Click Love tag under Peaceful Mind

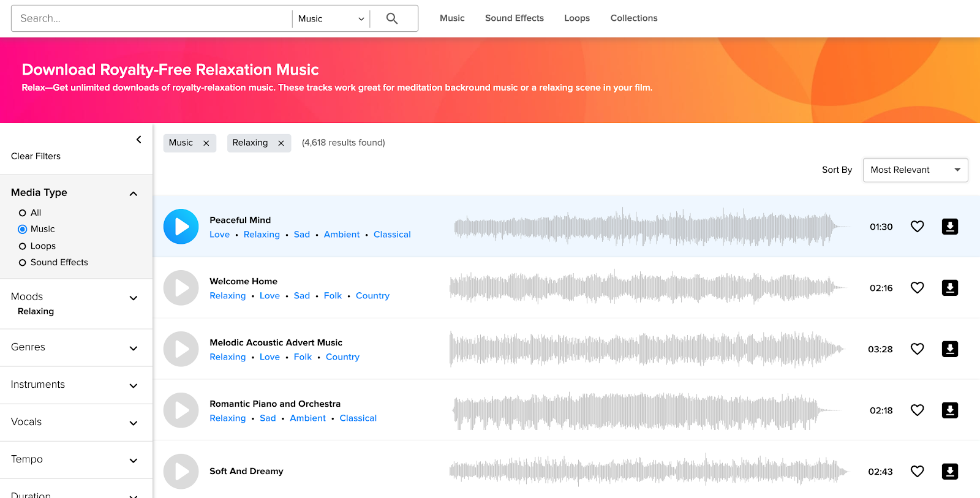pos(219,235)
